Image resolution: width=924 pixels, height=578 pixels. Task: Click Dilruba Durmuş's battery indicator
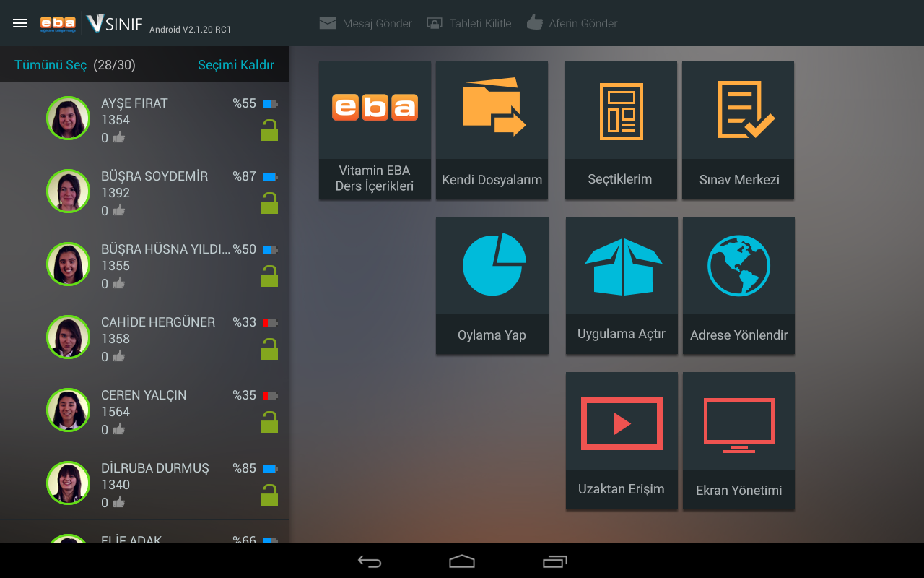tap(271, 469)
